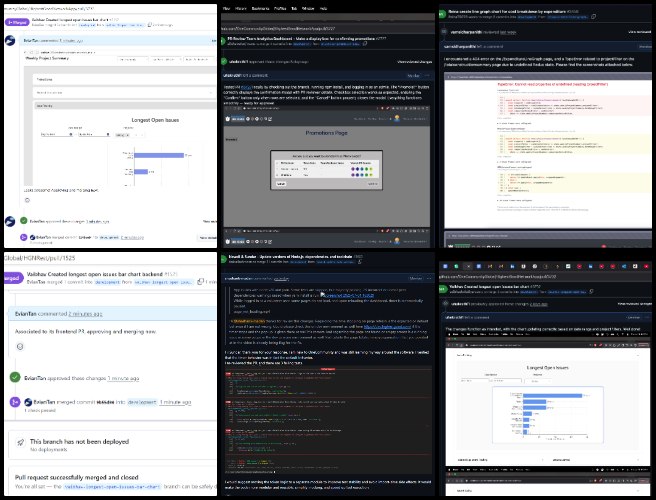Copy branch name icon in PR #1525 header
This screenshot has height=500, width=656.
(200, 282)
